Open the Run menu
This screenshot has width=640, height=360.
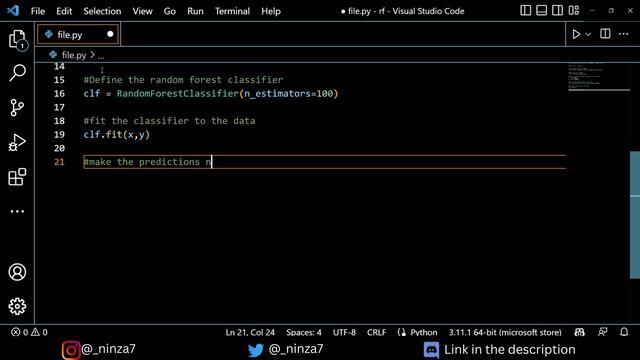point(196,11)
